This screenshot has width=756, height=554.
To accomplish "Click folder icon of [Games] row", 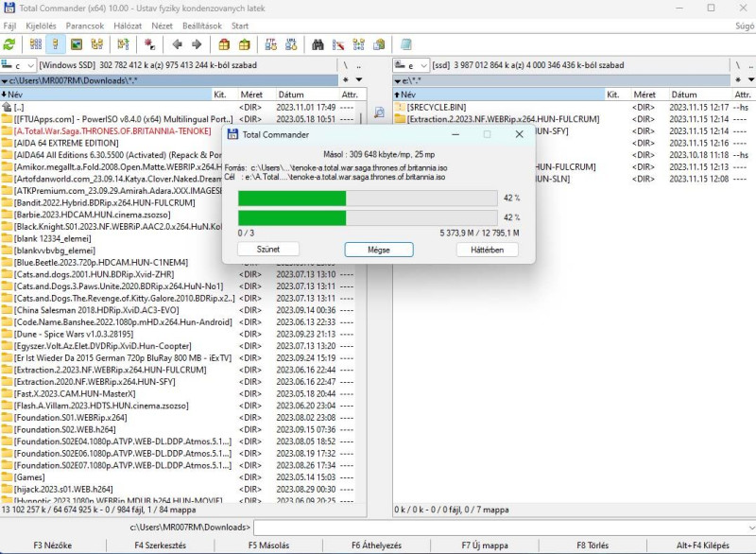I will 7,477.
